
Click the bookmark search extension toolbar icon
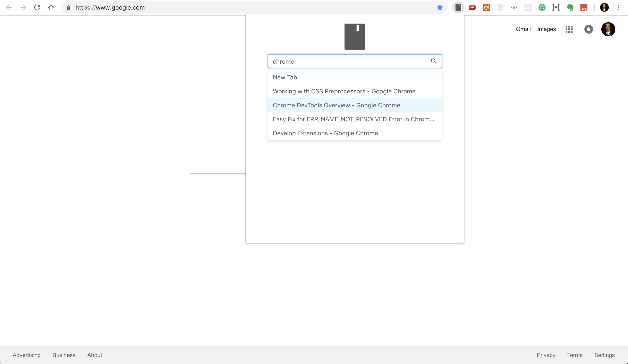458,7
